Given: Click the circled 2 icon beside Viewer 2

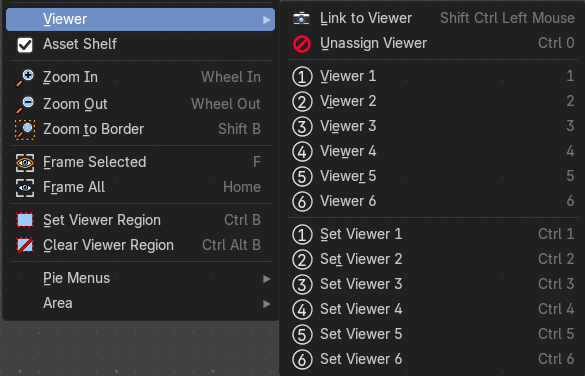Looking at the screenshot, I should [302, 101].
